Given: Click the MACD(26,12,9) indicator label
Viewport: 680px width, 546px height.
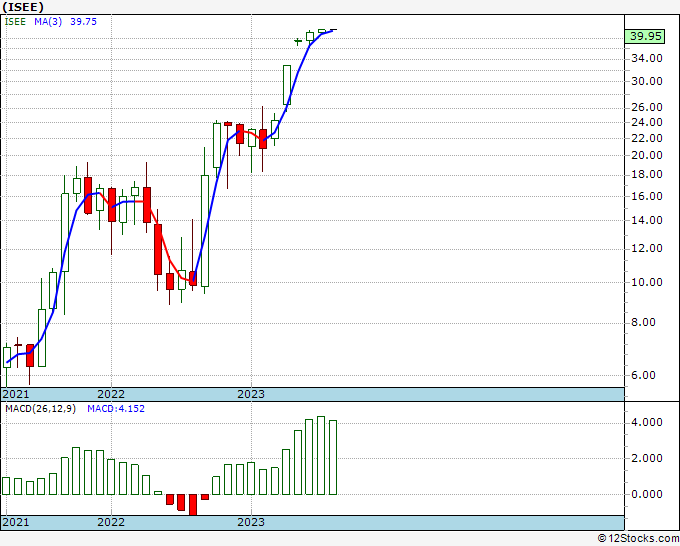Looking at the screenshot, I should tap(40, 409).
